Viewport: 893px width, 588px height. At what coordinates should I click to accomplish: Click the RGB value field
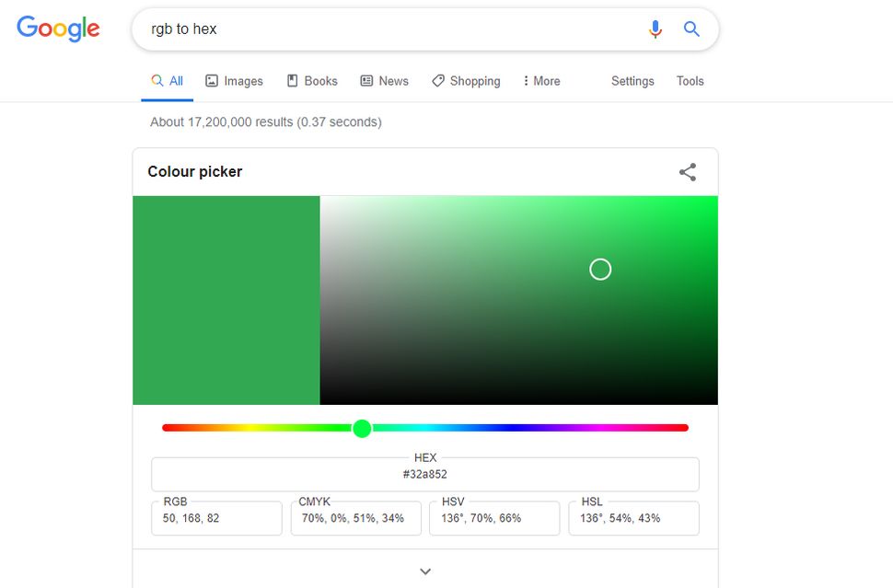[x=215, y=518]
